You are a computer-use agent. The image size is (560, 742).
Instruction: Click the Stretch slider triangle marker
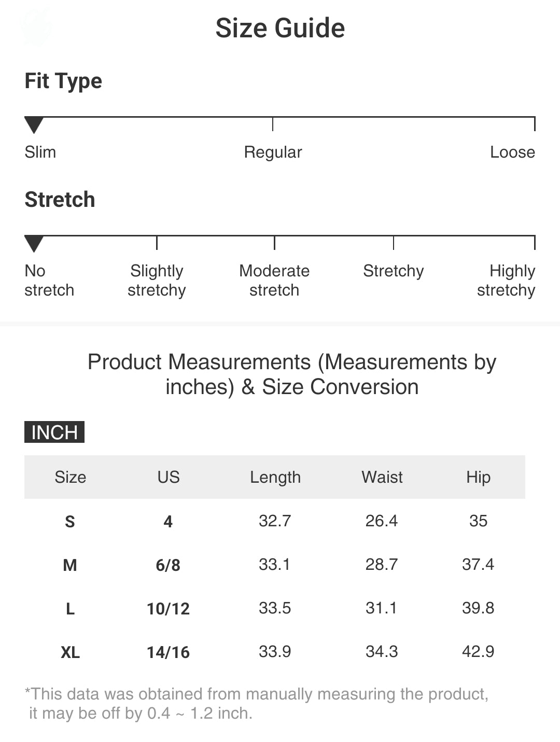point(34,243)
